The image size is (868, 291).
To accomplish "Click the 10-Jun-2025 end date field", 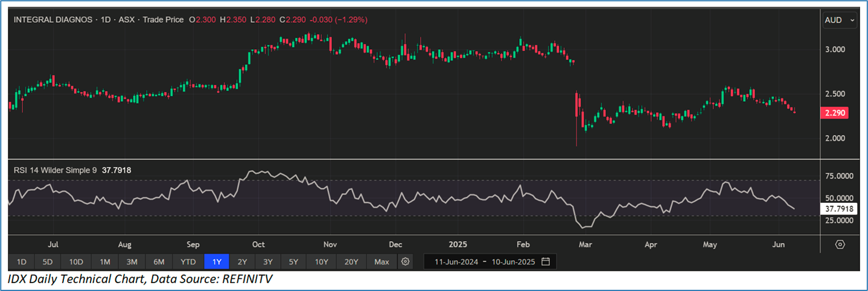I will tap(512, 262).
